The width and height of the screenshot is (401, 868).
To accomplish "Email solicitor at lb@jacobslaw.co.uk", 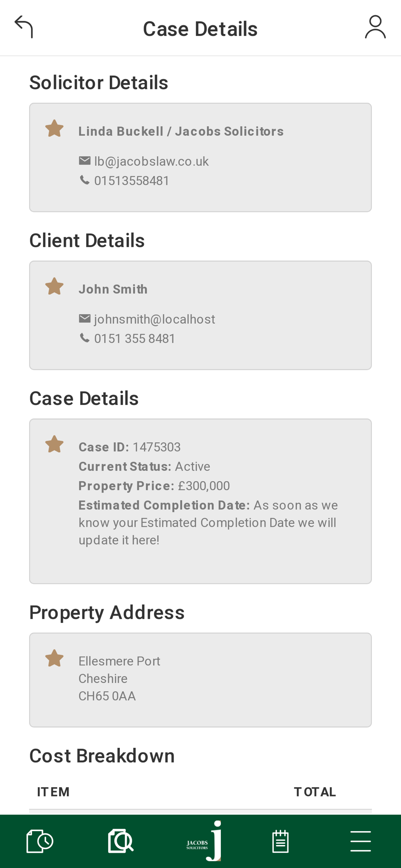I will coord(151,161).
